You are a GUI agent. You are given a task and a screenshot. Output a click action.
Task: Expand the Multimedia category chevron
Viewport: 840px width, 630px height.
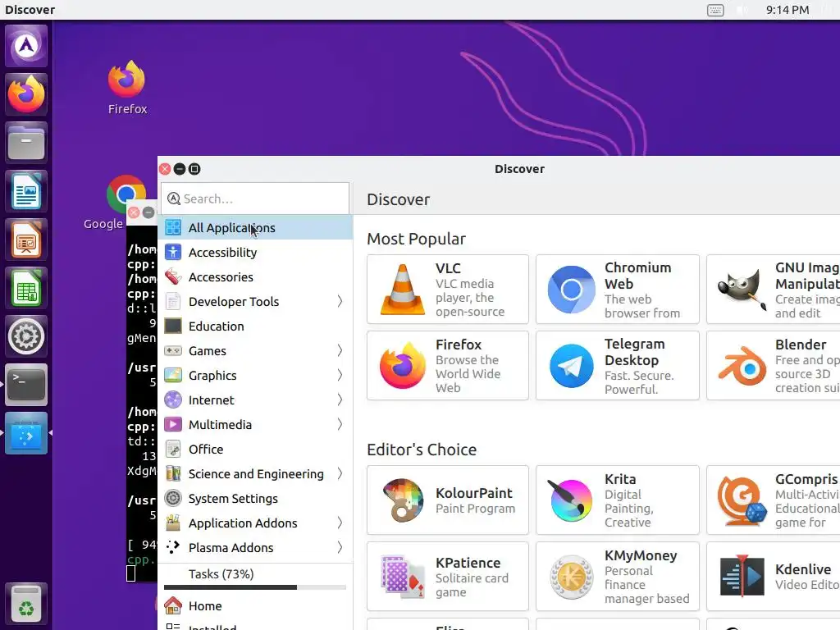tap(340, 425)
